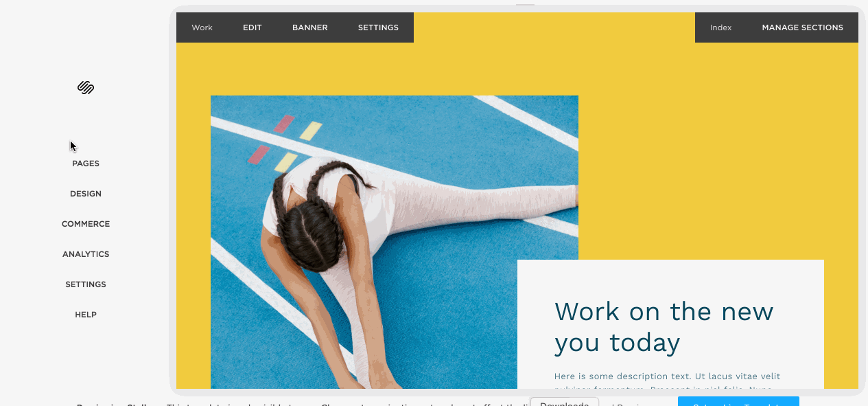Click the small handle above the preview
This screenshot has width=868, height=406.
coord(525,5)
